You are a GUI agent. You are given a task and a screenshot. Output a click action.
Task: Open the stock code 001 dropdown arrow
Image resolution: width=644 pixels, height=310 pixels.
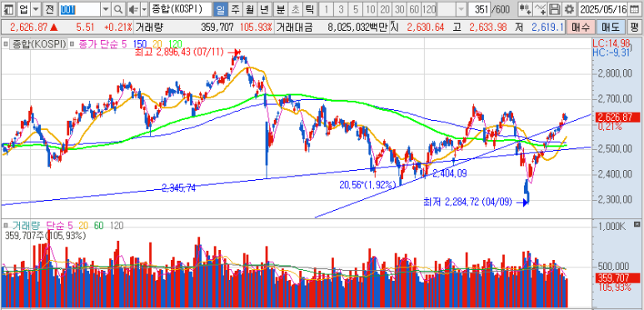coord(106,9)
